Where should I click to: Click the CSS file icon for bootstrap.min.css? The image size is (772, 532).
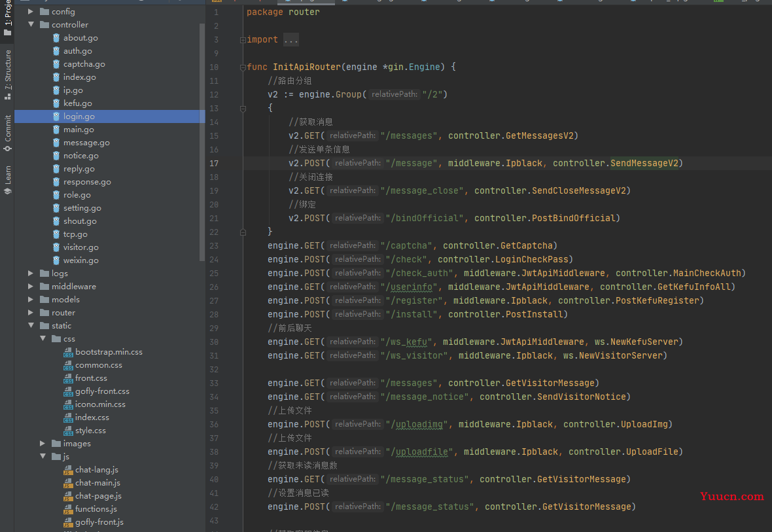pos(68,352)
